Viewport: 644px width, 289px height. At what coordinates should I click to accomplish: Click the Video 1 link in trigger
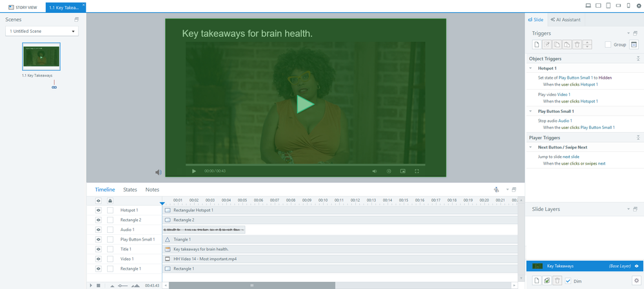pyautogui.click(x=563, y=95)
